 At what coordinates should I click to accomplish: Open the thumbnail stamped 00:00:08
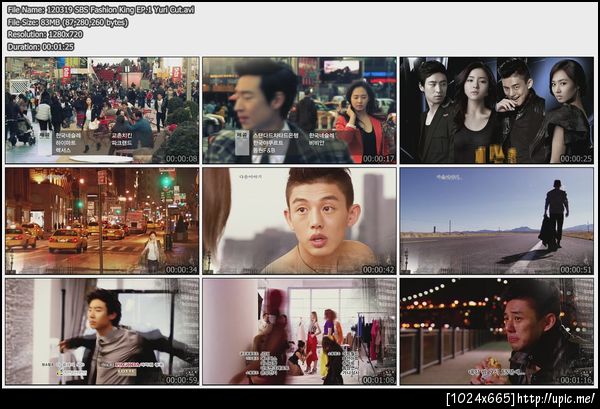coord(102,110)
